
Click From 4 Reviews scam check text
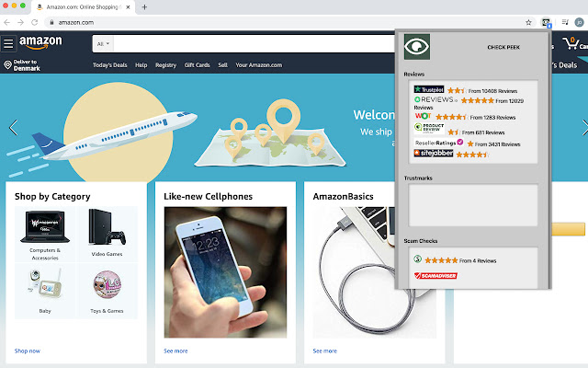[478, 260]
